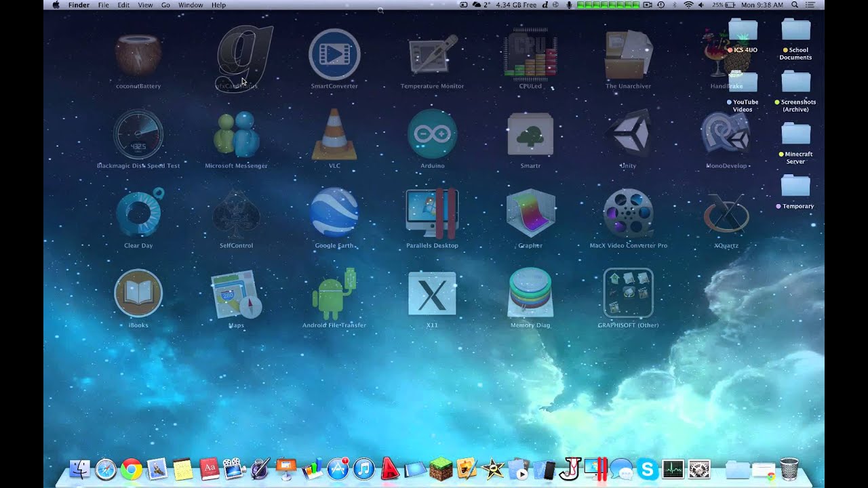Open Activity Monitor in the Dock
Screen dimensions: 868x488
(x=673, y=469)
